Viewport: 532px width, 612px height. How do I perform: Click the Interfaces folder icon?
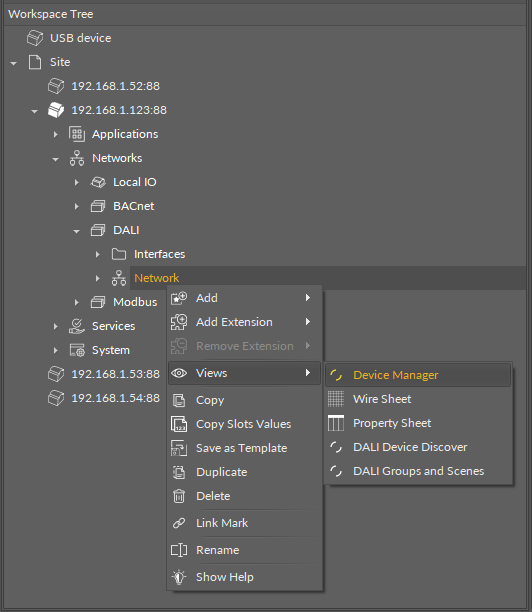tap(119, 254)
